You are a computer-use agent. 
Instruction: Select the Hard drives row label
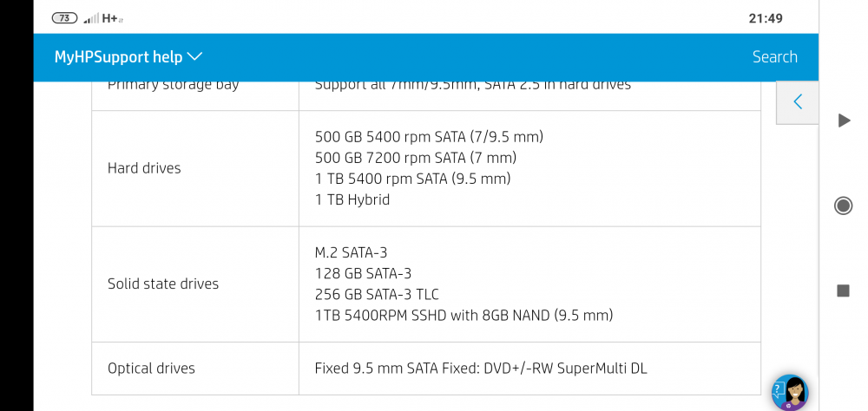(144, 168)
